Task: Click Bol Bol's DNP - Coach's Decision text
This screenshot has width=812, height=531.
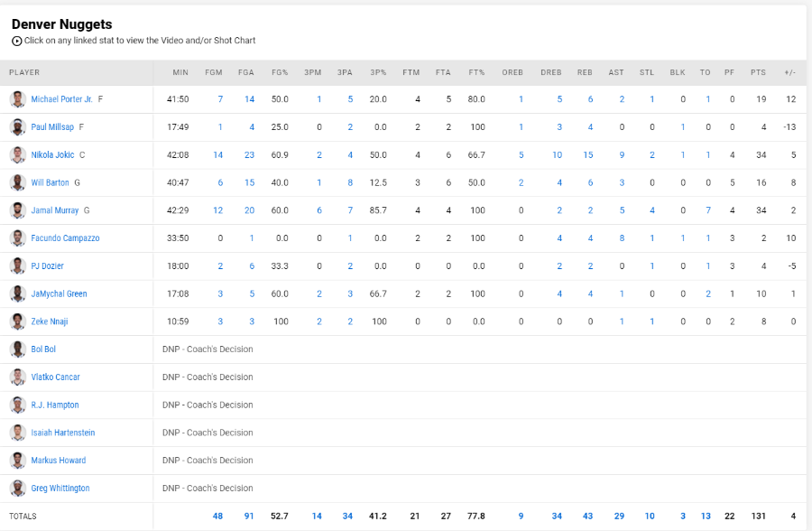Action: 208,349
